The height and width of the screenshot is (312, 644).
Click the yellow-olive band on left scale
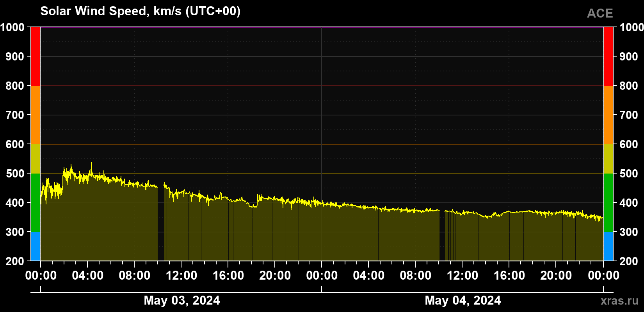(x=36, y=159)
